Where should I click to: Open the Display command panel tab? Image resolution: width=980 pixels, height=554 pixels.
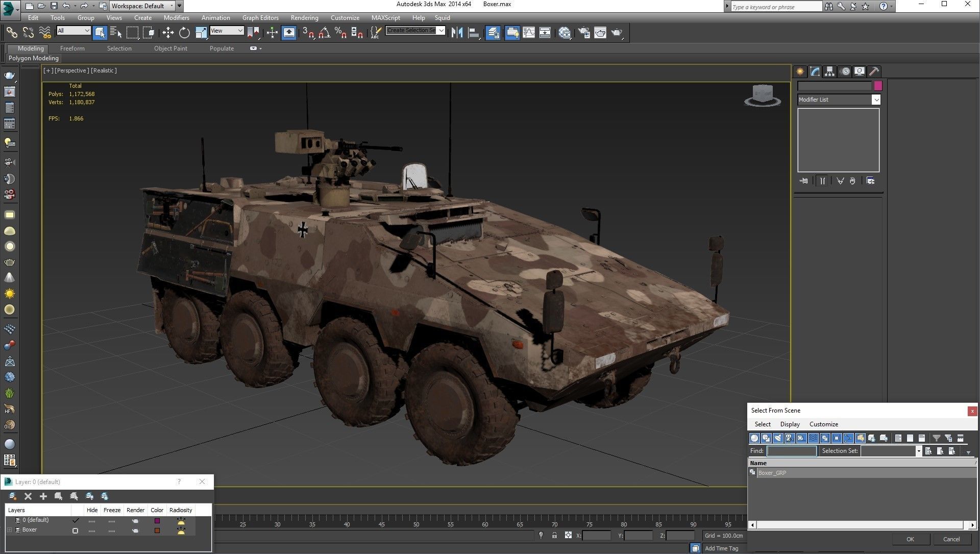pyautogui.click(x=860, y=71)
